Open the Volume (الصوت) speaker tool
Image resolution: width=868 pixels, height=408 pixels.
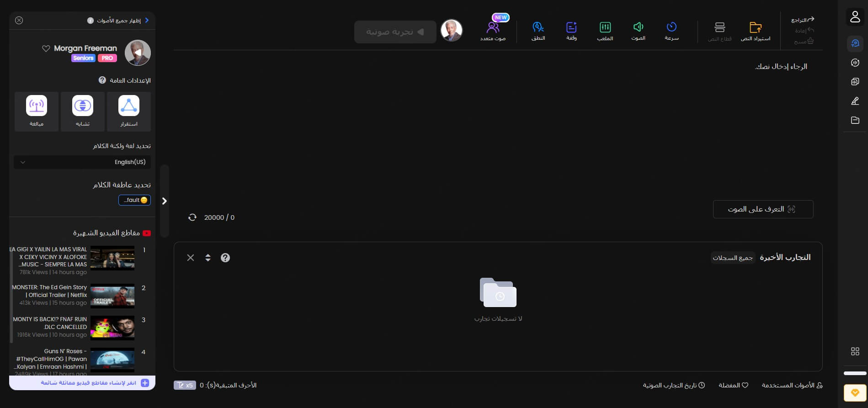coord(638,27)
